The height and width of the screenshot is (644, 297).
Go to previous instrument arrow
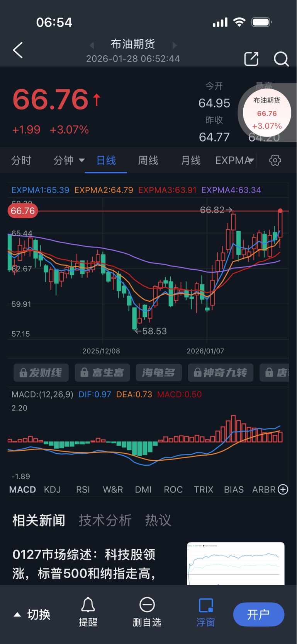[x=92, y=45]
